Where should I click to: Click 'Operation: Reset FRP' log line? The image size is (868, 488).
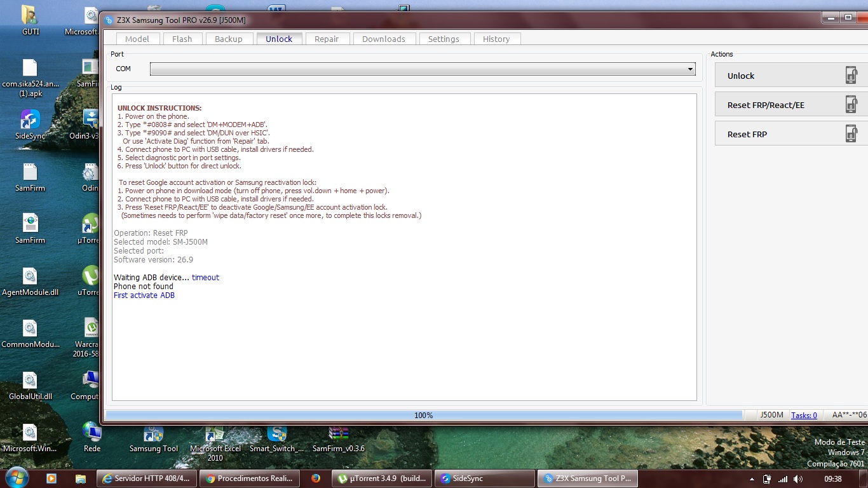151,233
